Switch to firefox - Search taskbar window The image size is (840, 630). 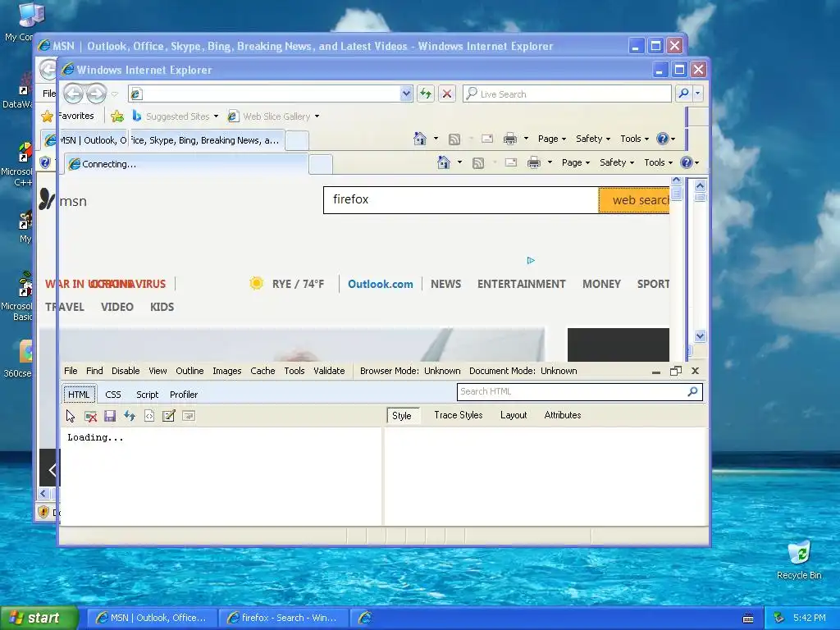pos(283,618)
